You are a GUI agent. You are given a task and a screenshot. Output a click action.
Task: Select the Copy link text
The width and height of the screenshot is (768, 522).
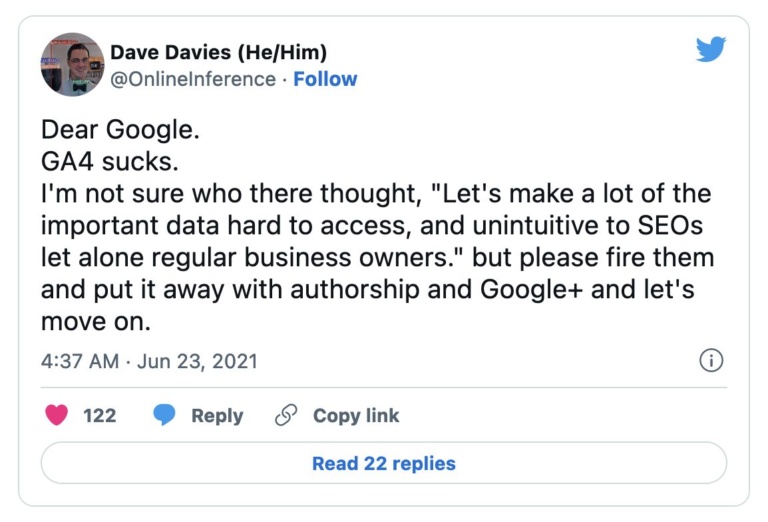[355, 415]
